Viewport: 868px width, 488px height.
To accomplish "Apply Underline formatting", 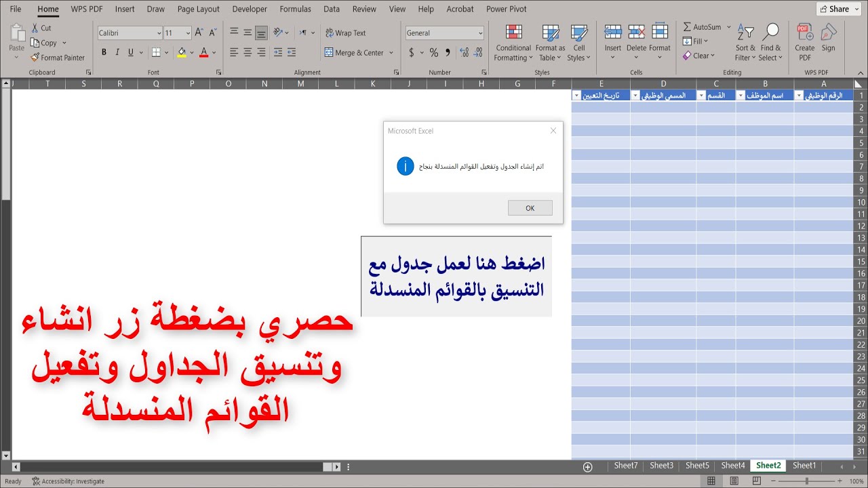I will pos(131,52).
